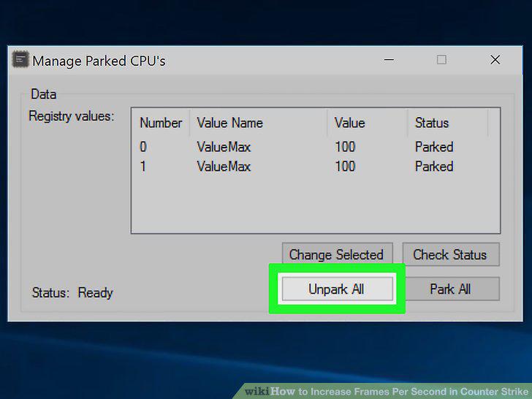Click the Value Name column header

pyautogui.click(x=259, y=123)
